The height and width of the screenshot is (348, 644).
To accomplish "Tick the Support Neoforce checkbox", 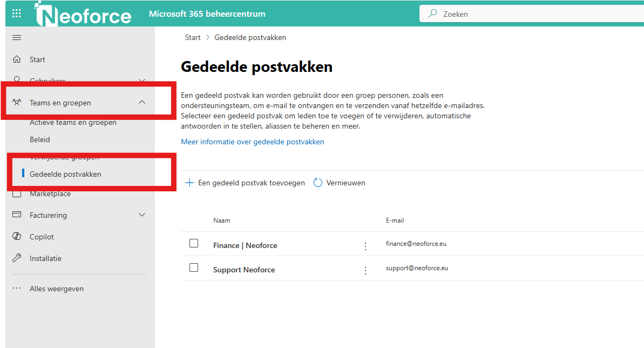I will click(194, 267).
